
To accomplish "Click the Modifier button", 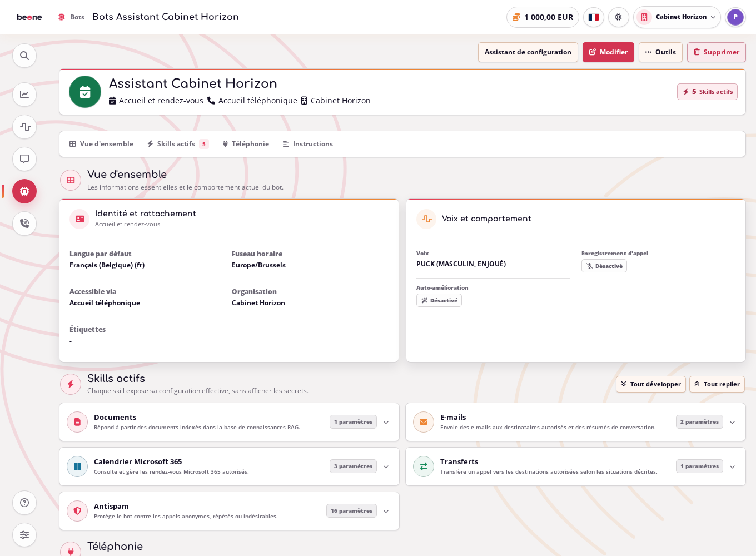I will (x=608, y=52).
